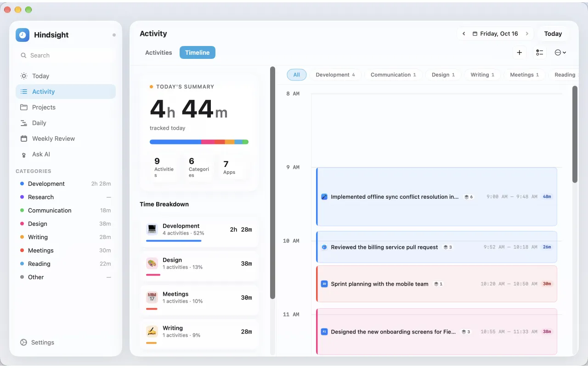Go to the previous day with the left chevron
Screen dimensions: 588x368
(x=464, y=34)
